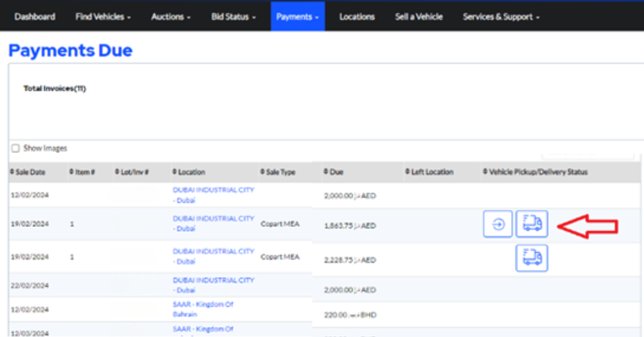Screen dimensions: 644x337
Task: Click the search field above the table
Action: (588, 153)
